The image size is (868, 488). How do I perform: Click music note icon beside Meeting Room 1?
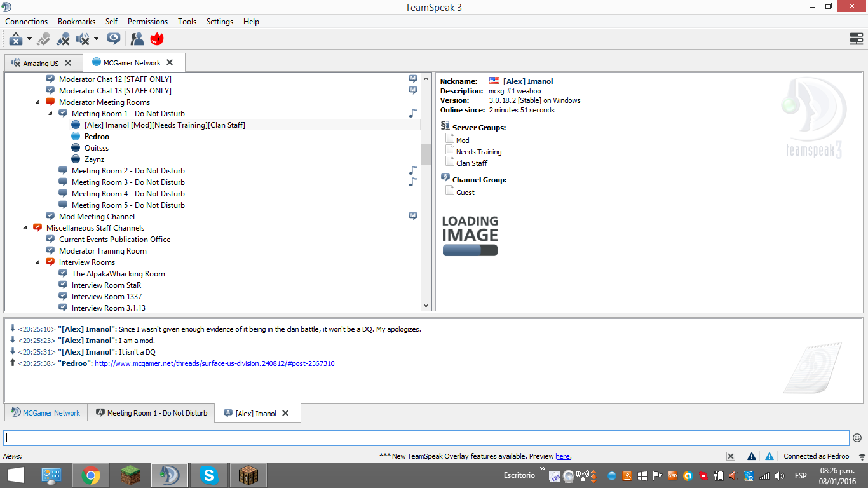(x=413, y=113)
